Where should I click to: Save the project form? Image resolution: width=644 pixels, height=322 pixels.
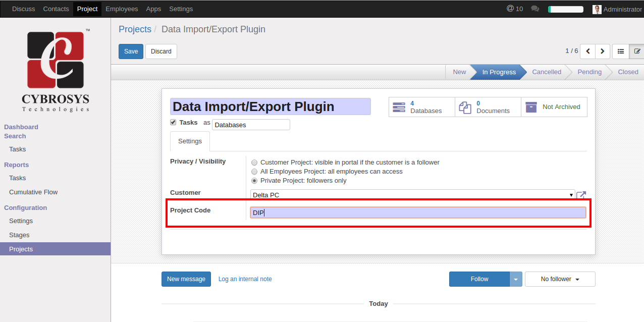pos(131,51)
